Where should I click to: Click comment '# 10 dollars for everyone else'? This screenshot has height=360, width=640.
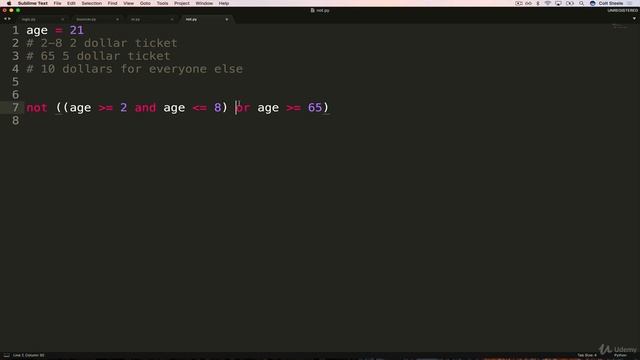[135, 69]
